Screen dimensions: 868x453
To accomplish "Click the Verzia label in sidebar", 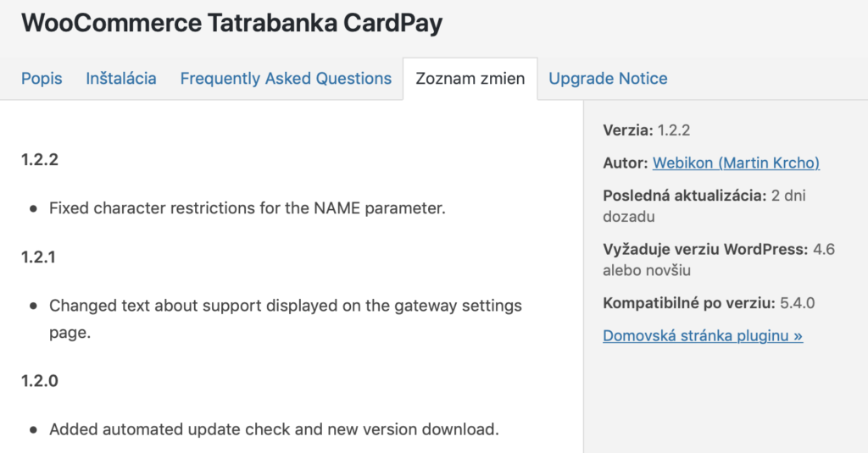I will [628, 130].
